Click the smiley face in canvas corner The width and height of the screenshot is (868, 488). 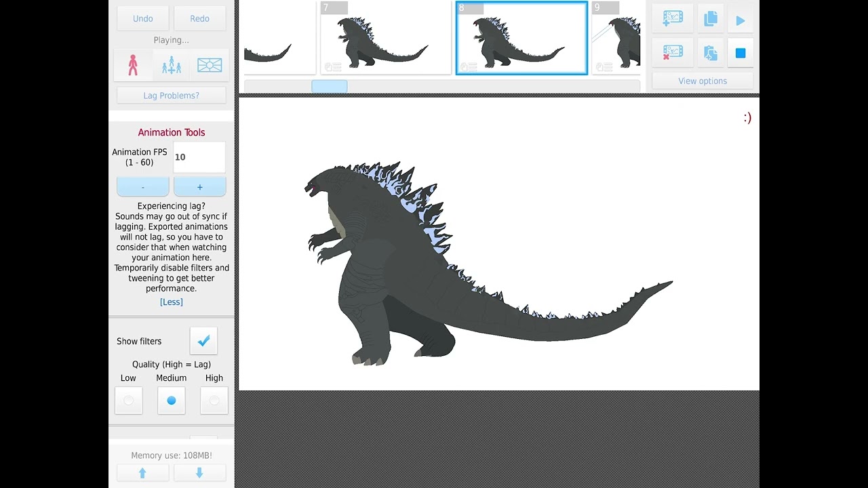[x=747, y=118]
